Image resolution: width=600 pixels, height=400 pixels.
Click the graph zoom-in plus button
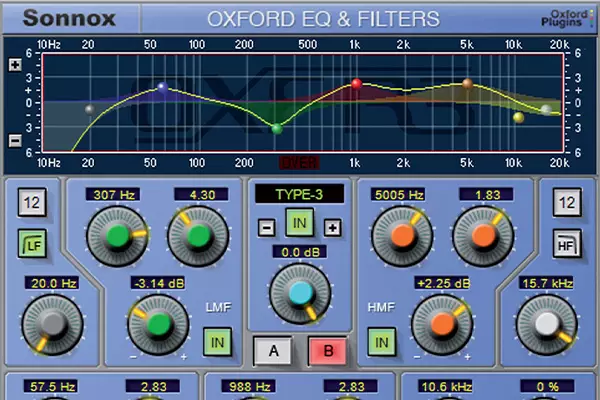click(15, 65)
